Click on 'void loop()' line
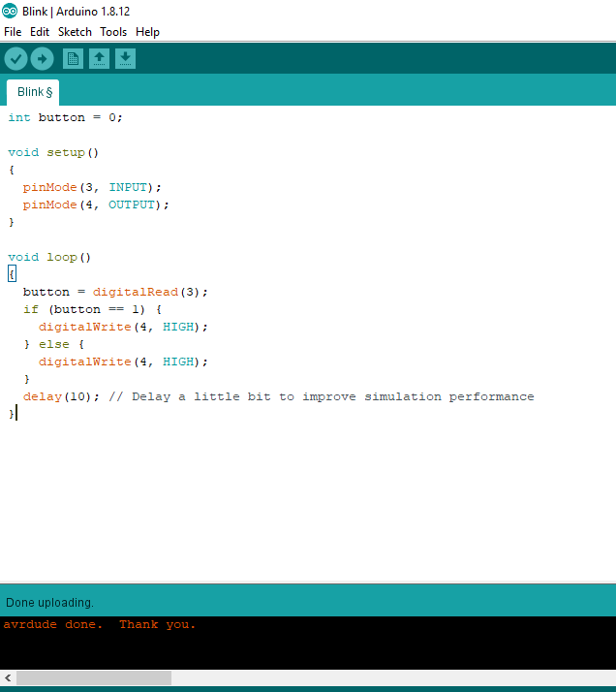The width and height of the screenshot is (616, 692). tap(49, 257)
